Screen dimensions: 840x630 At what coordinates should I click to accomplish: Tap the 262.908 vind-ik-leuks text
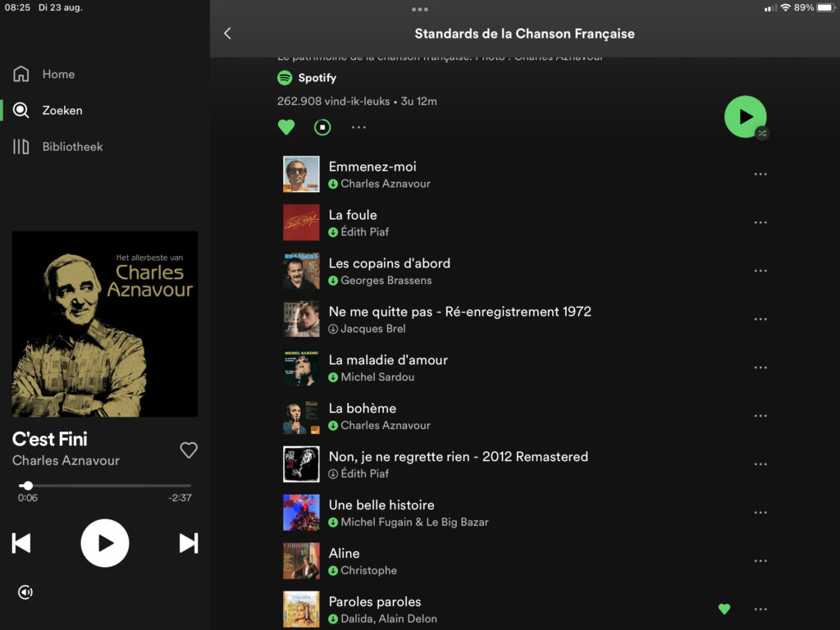tap(333, 101)
